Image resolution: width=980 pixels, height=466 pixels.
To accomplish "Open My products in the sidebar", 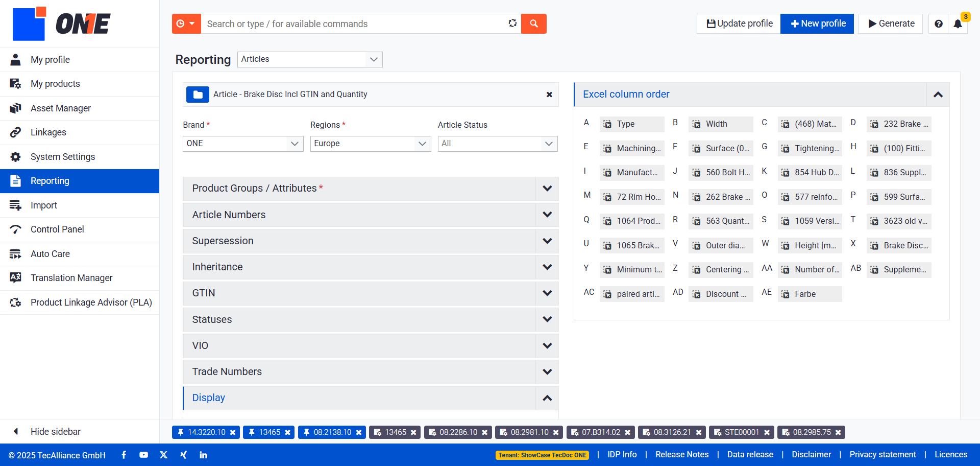I will point(80,84).
